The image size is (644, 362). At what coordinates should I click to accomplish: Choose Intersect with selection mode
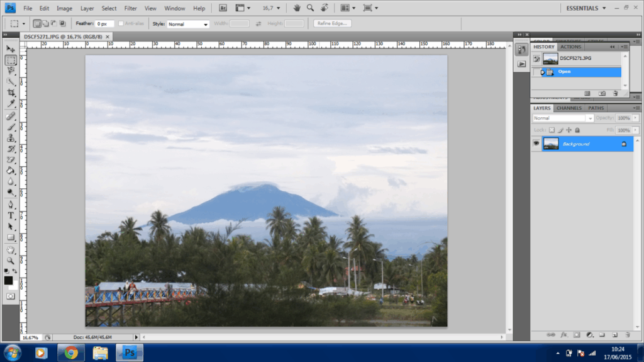tap(62, 23)
